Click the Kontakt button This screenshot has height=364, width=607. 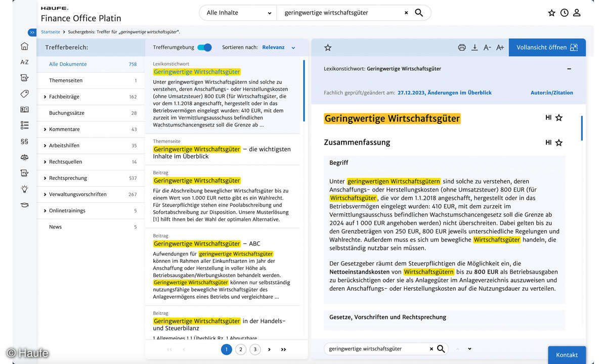coord(567,355)
